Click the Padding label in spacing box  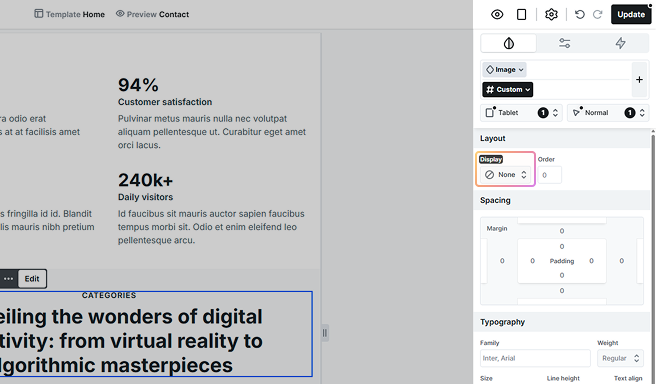click(x=562, y=261)
